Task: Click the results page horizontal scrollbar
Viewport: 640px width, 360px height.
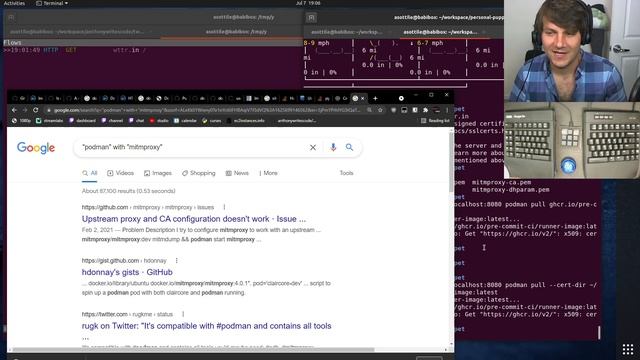Action: 193,350
